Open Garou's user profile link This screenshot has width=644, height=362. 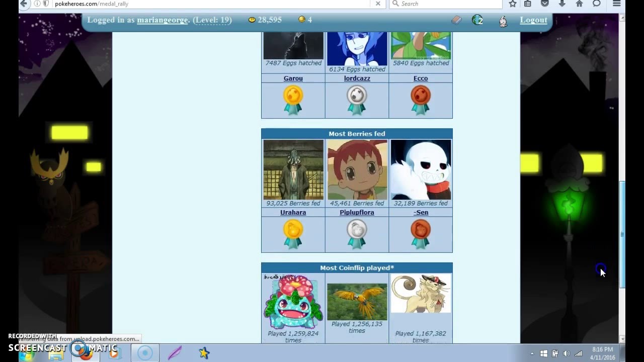[293, 78]
